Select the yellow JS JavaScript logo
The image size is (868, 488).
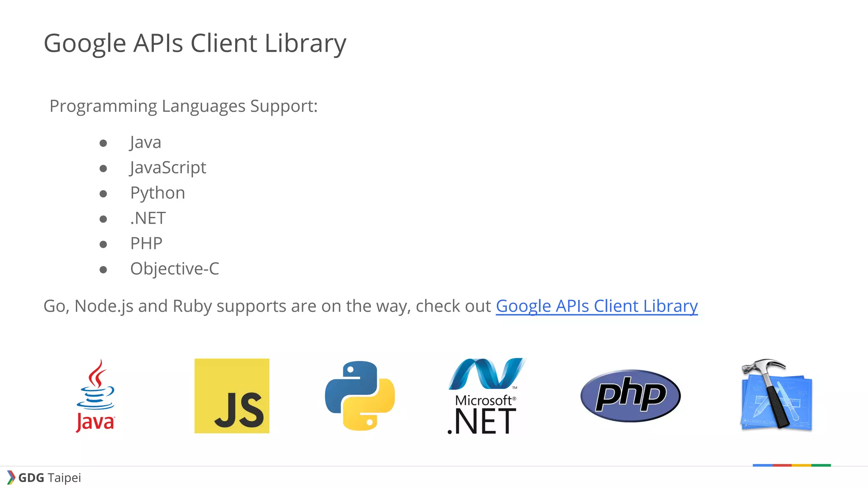pos(232,396)
